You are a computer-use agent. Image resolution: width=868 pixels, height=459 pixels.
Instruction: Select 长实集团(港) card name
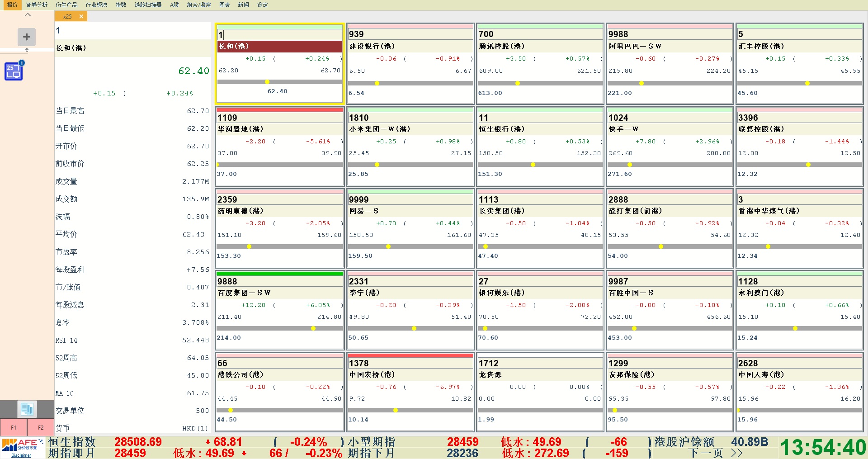pyautogui.click(x=501, y=211)
